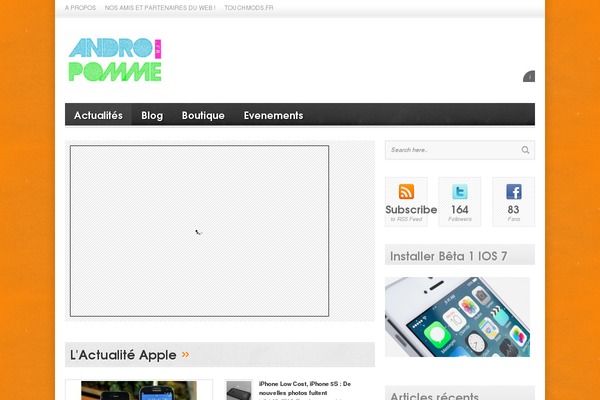
Task: Click the Facebook icon
Action: tap(514, 191)
